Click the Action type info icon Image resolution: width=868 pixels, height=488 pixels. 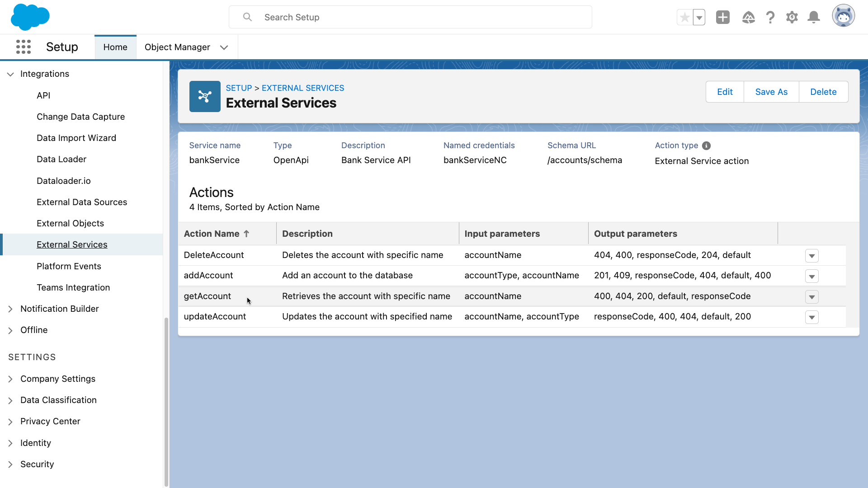pos(706,145)
